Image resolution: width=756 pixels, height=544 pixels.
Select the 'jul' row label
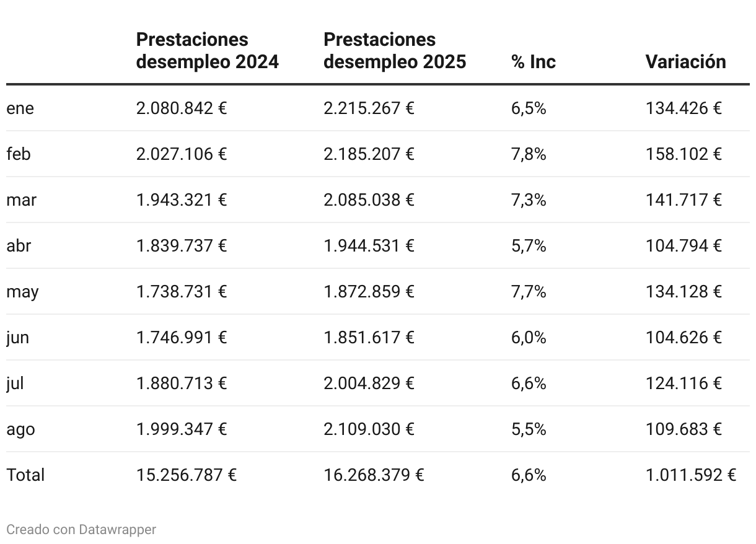(x=15, y=384)
